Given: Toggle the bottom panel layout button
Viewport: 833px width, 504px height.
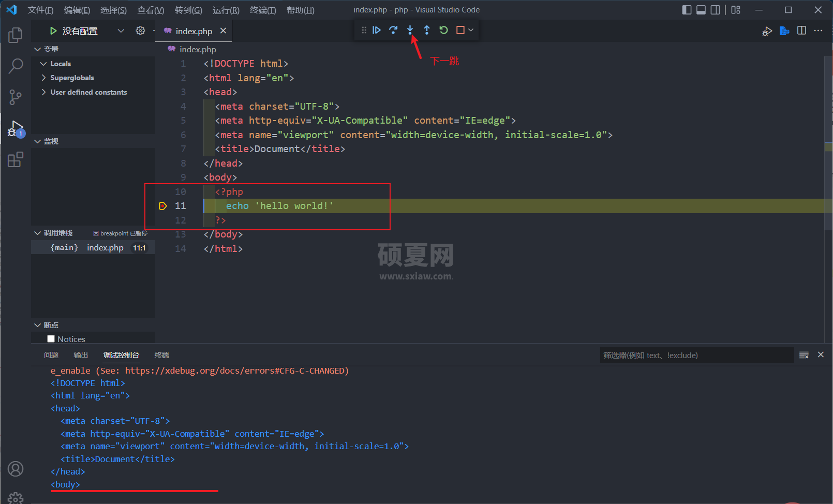Looking at the screenshot, I should [x=701, y=10].
